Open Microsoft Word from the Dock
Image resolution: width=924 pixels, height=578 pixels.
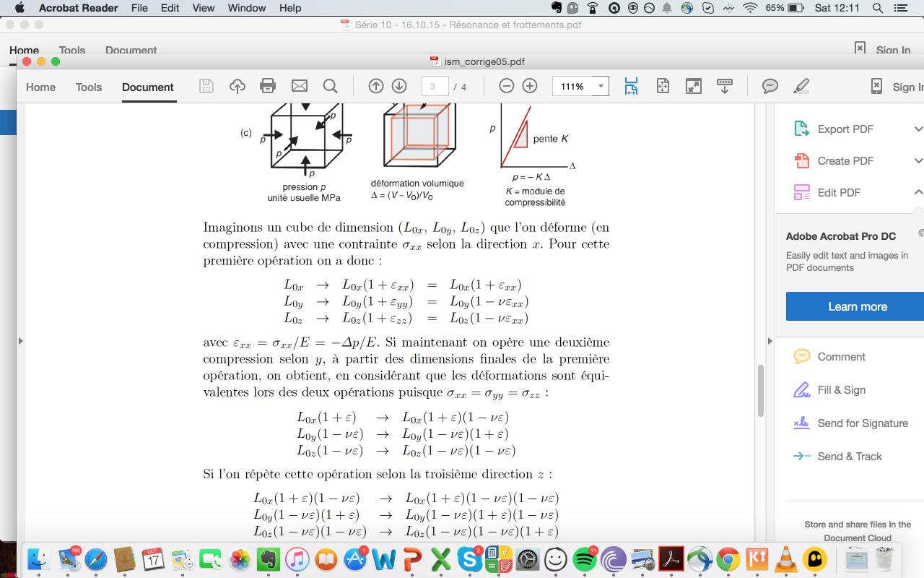click(x=383, y=559)
